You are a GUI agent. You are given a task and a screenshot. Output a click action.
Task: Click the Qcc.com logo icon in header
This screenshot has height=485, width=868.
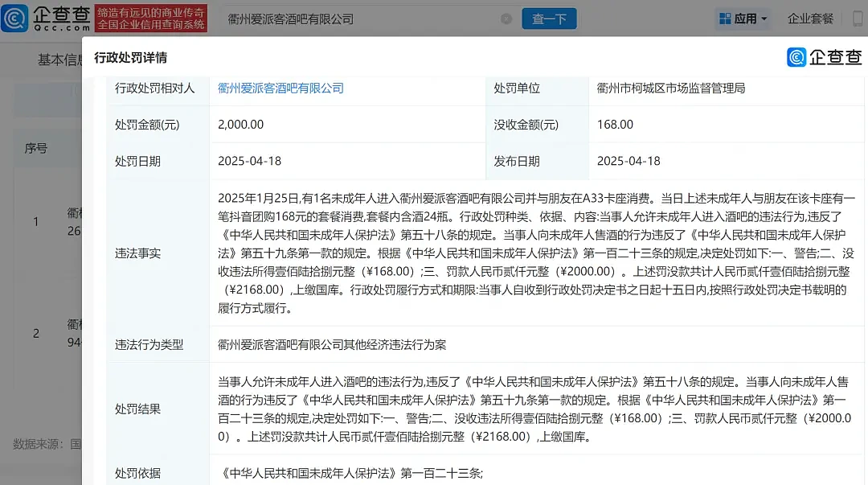[14, 18]
